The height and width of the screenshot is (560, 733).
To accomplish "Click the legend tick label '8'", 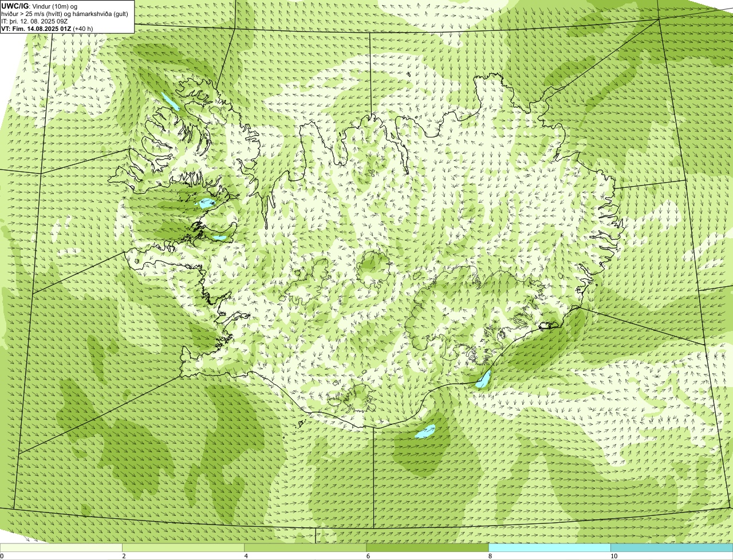I will coord(490,556).
